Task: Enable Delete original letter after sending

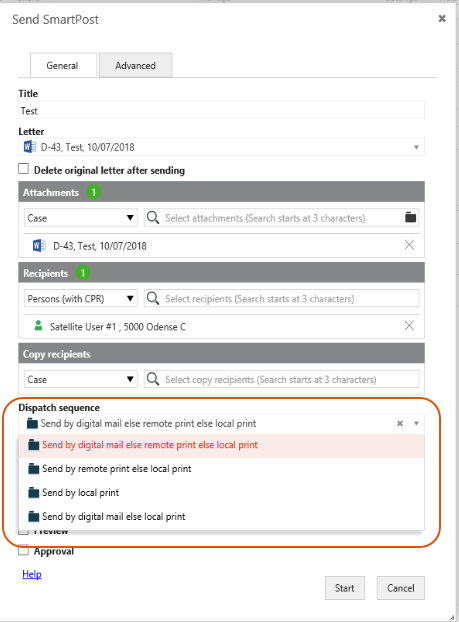Action: coord(23,169)
